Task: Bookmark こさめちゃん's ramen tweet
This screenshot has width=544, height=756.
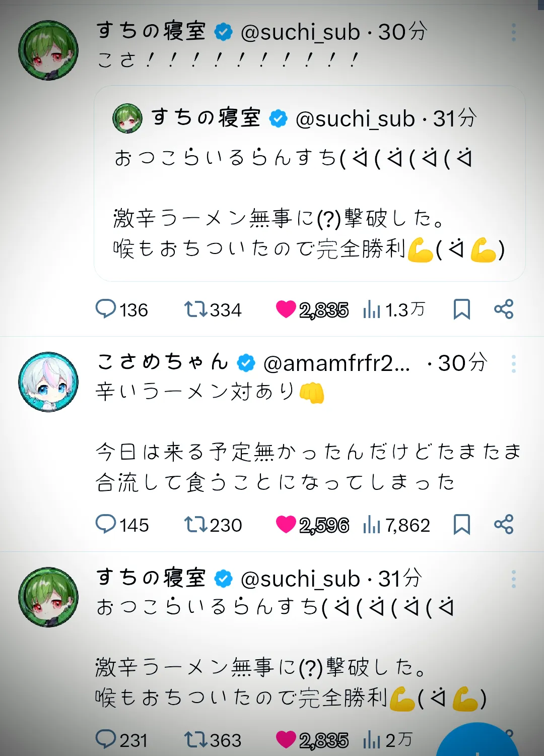Action: click(461, 524)
